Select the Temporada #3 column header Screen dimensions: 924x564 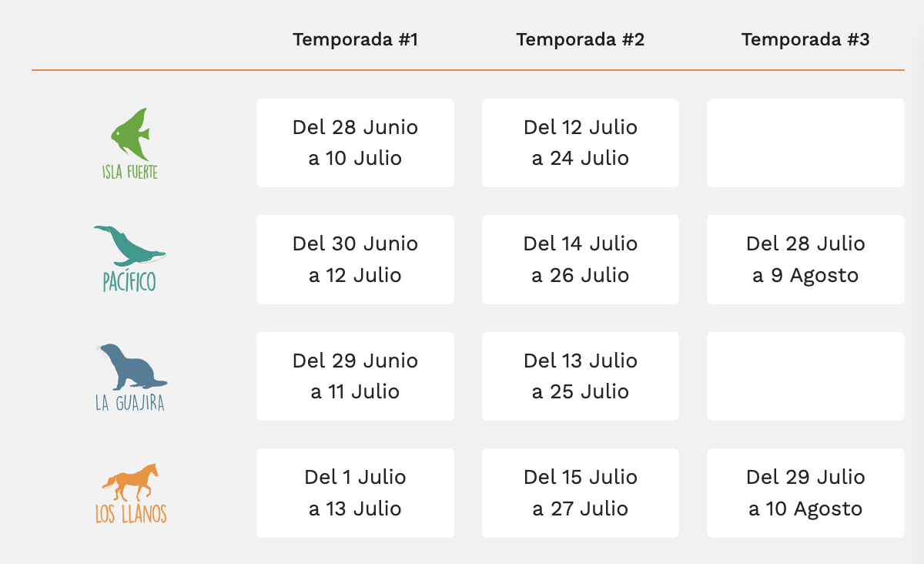click(805, 39)
